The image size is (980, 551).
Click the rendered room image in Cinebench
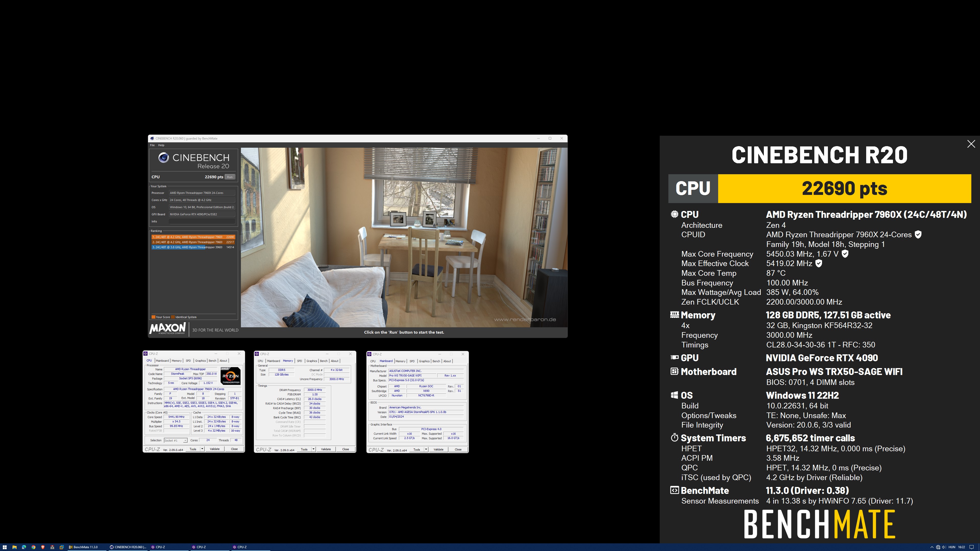point(404,238)
